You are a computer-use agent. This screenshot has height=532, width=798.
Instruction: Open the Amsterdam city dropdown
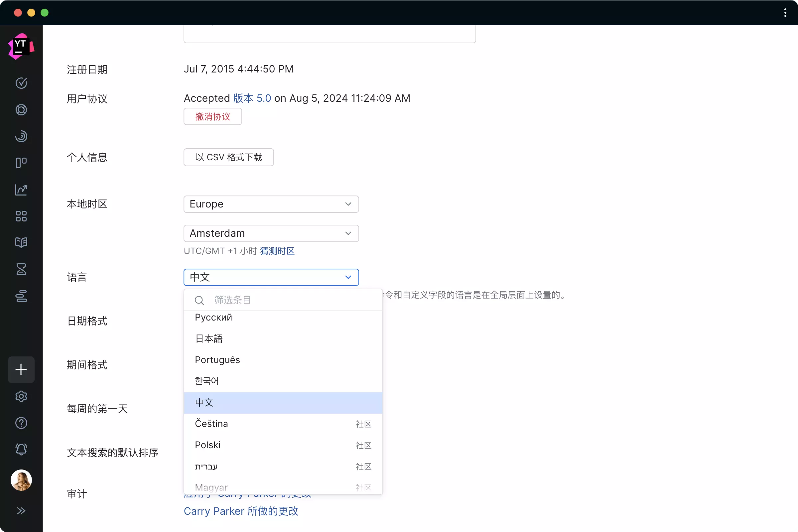(x=271, y=233)
